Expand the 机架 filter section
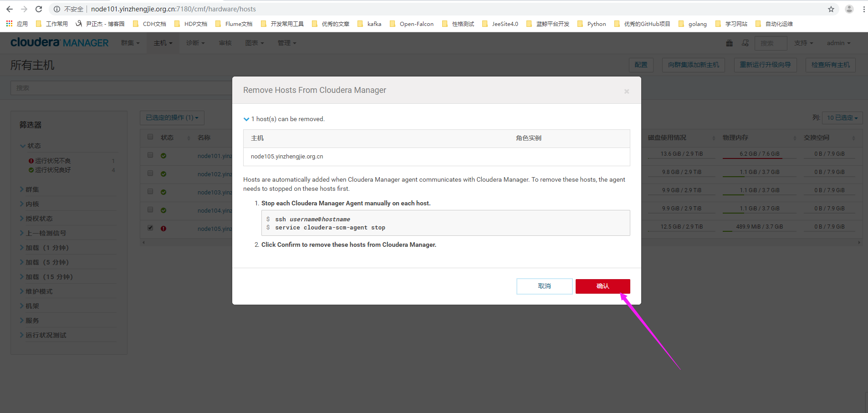The image size is (868, 413). tap(29, 306)
